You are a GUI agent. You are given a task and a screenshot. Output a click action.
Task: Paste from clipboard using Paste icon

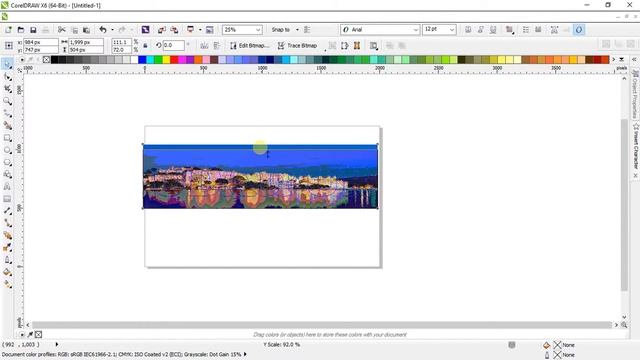pyautogui.click(x=87, y=30)
